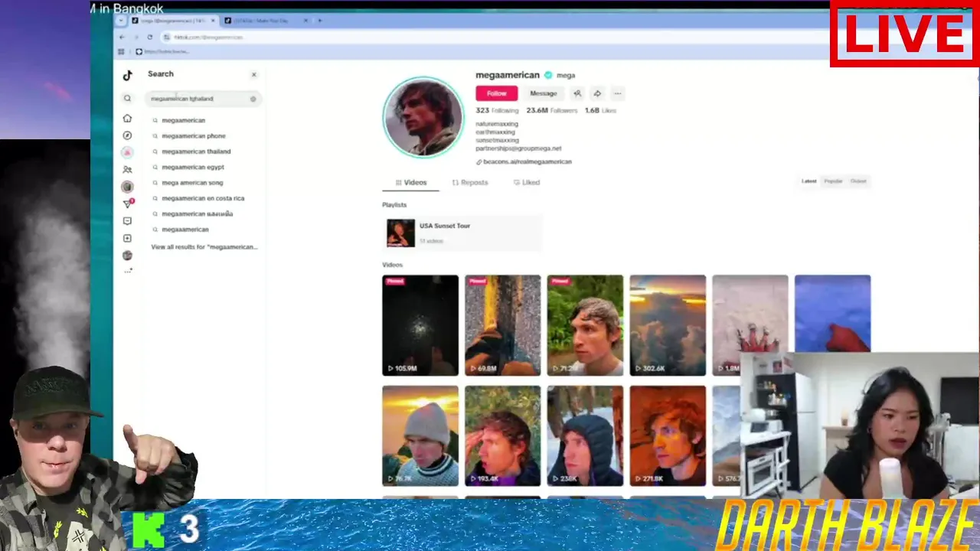This screenshot has height=551, width=980.
Task: Click the add-friend icon next to Message
Action: (x=577, y=93)
